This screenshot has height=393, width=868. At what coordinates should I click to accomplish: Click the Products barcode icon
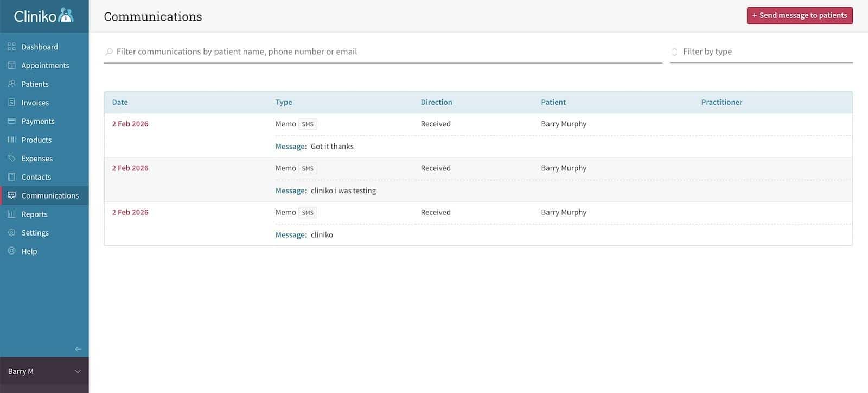(11, 140)
